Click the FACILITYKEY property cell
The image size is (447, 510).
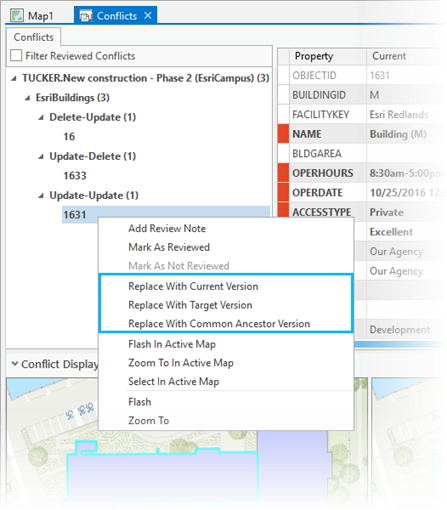click(328, 114)
